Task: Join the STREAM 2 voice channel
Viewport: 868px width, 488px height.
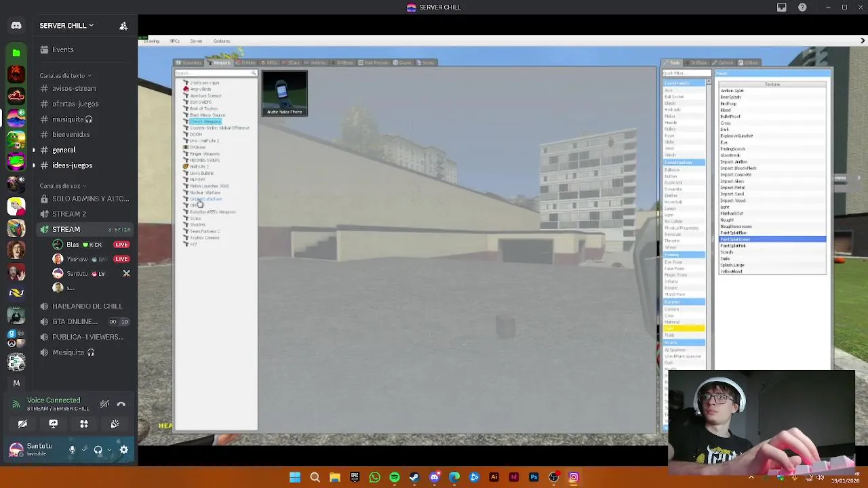Action: 69,214
